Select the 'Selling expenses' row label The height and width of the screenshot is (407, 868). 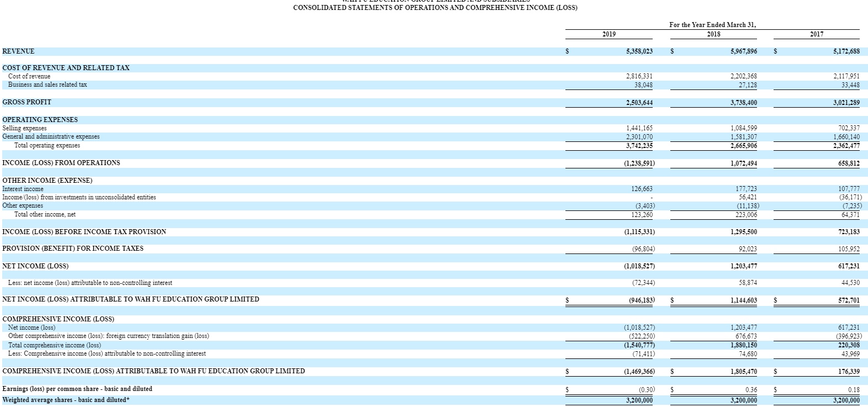point(24,128)
